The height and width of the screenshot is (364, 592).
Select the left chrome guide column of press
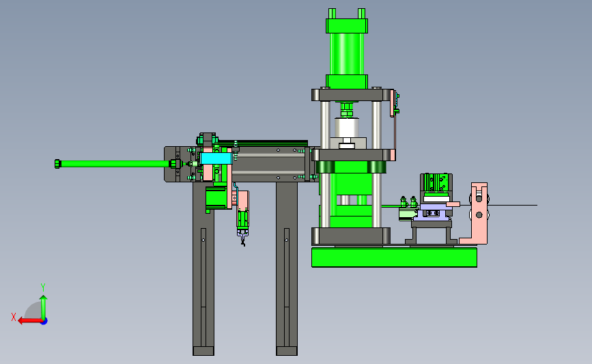[325, 163]
